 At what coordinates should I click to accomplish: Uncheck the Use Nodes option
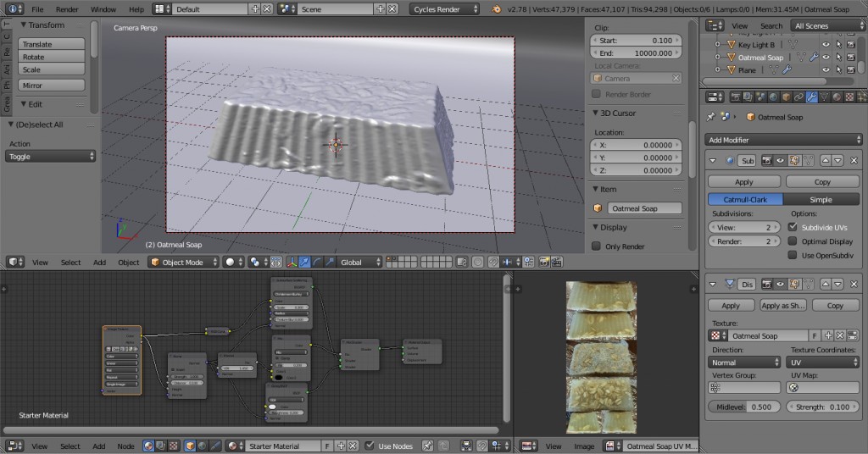coord(369,446)
